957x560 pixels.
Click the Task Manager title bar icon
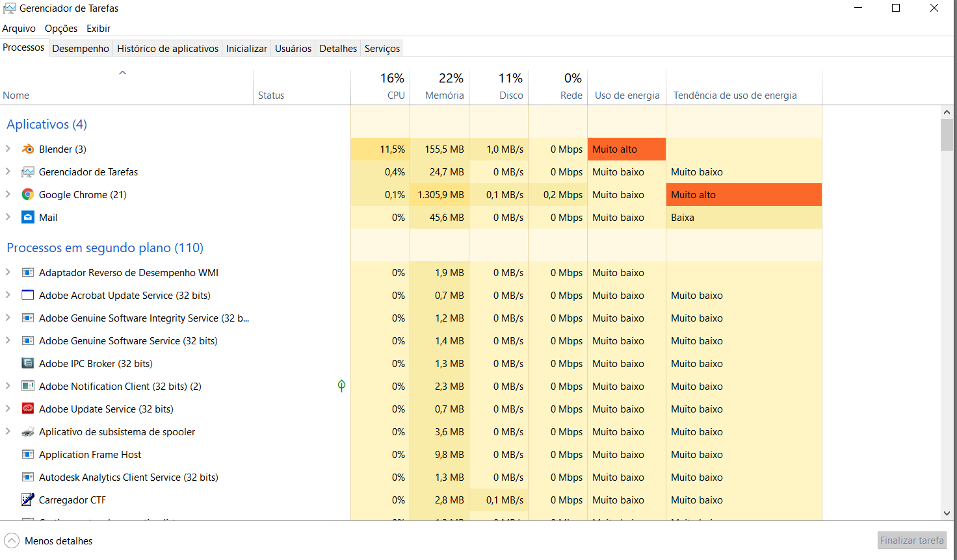[9, 8]
